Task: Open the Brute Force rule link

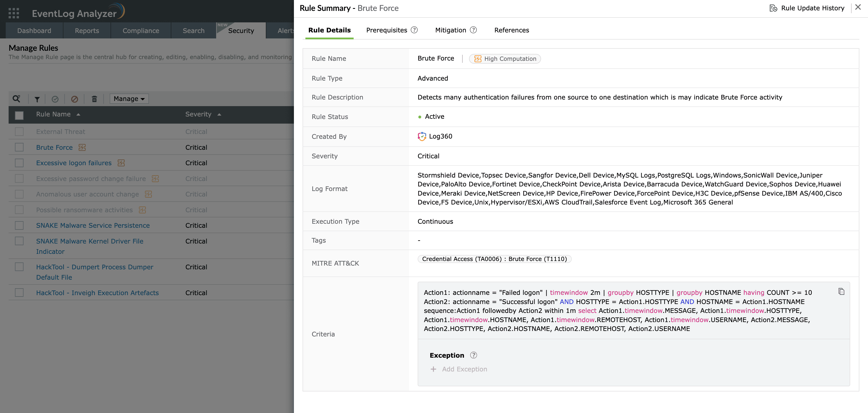Action: pyautogui.click(x=54, y=147)
